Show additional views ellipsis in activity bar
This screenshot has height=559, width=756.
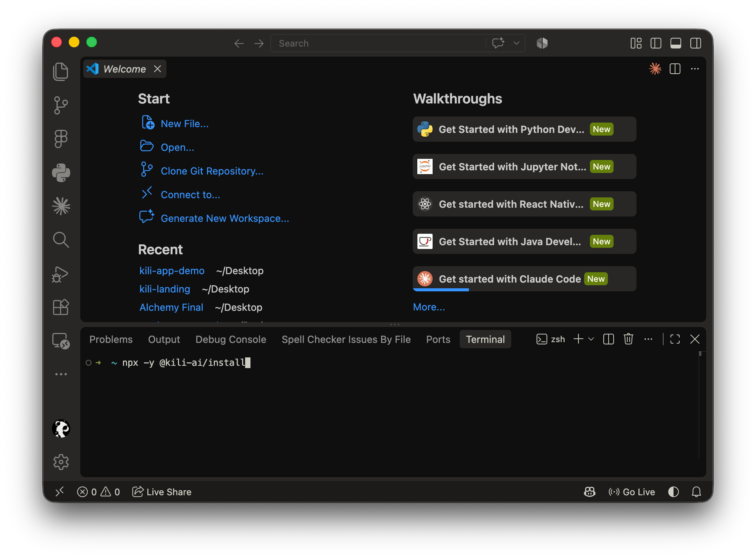[x=61, y=374]
